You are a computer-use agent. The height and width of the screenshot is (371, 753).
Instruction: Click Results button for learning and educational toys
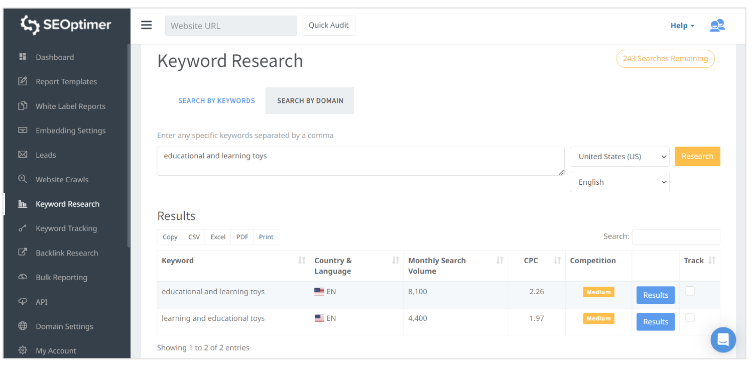(656, 322)
